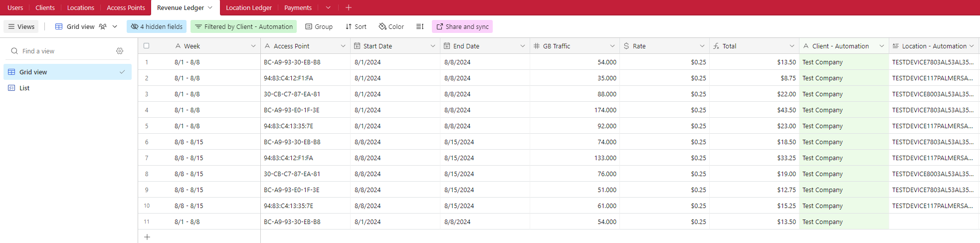
Task: Click Location cell in row 2
Action: tap(934, 78)
